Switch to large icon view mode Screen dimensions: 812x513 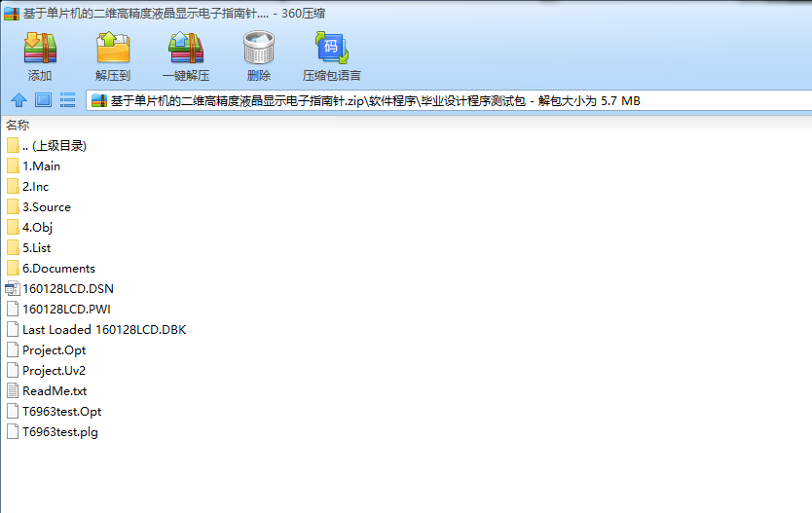click(43, 100)
